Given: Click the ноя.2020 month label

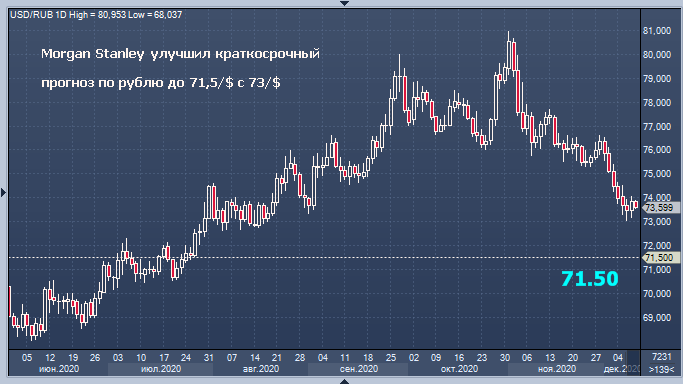Looking at the screenshot, I should 557,369.
